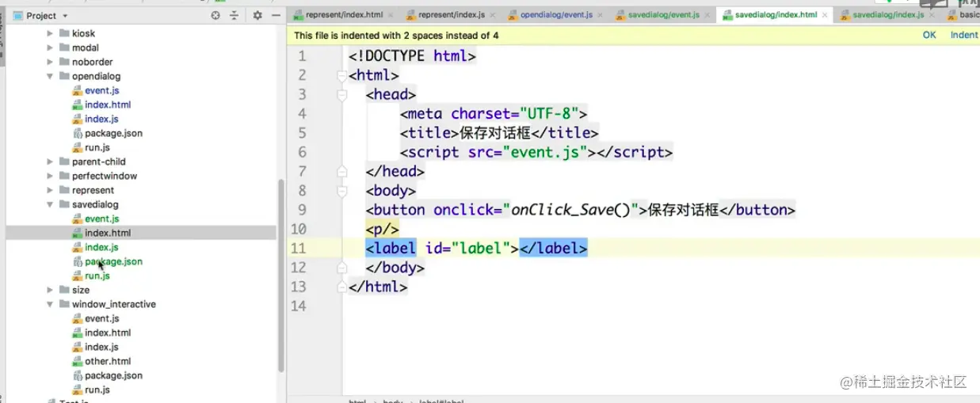980x403 pixels.
Task: Select index.html under opendialog
Action: coord(108,105)
